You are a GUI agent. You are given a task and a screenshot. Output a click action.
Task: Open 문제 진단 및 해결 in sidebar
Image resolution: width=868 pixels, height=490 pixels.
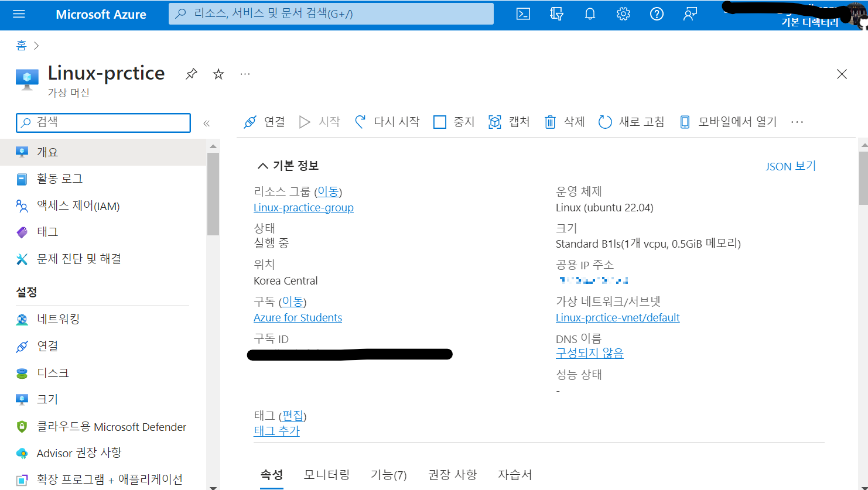[x=103, y=259]
